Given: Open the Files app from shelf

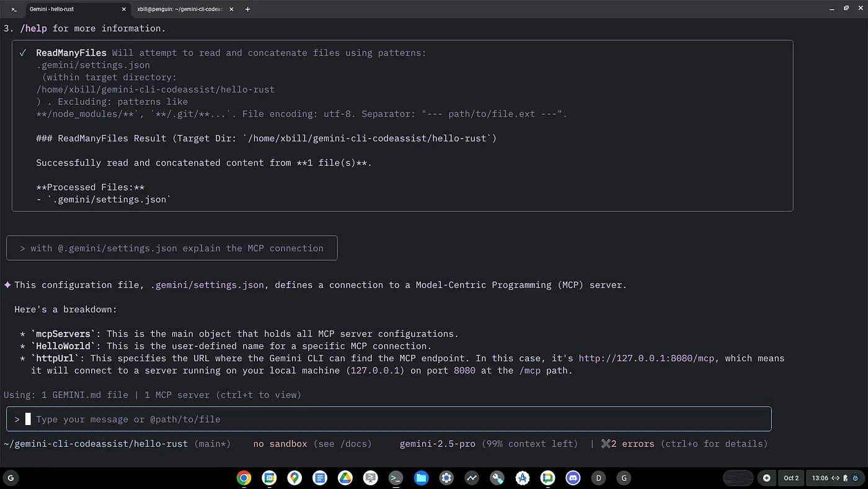Looking at the screenshot, I should [421, 478].
